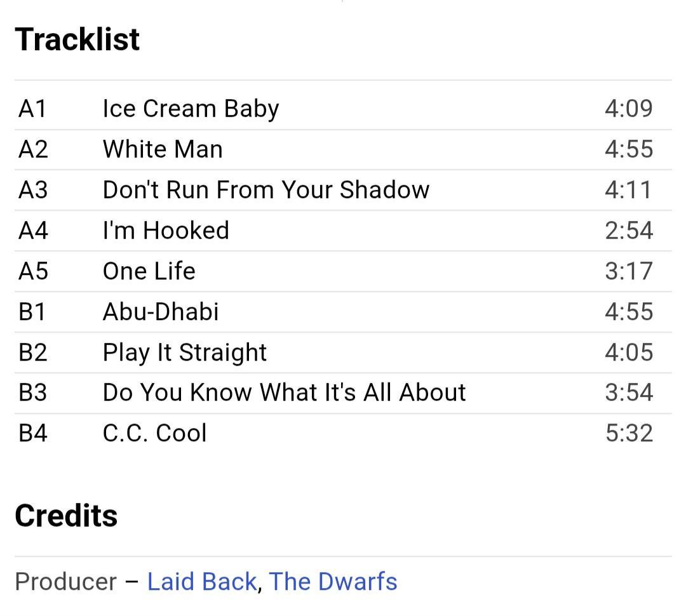Click the 4:09 duration of Ice Cream Baby
The image size is (686, 616).
tap(628, 109)
